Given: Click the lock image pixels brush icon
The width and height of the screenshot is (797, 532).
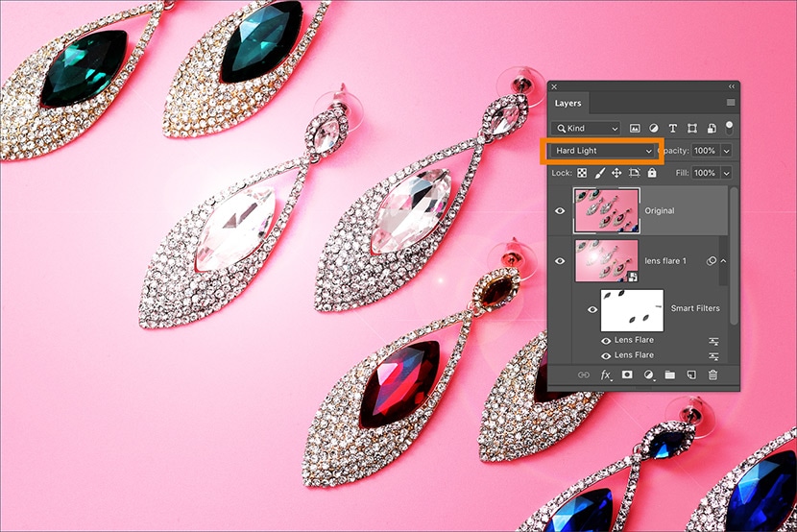Looking at the screenshot, I should click(599, 173).
